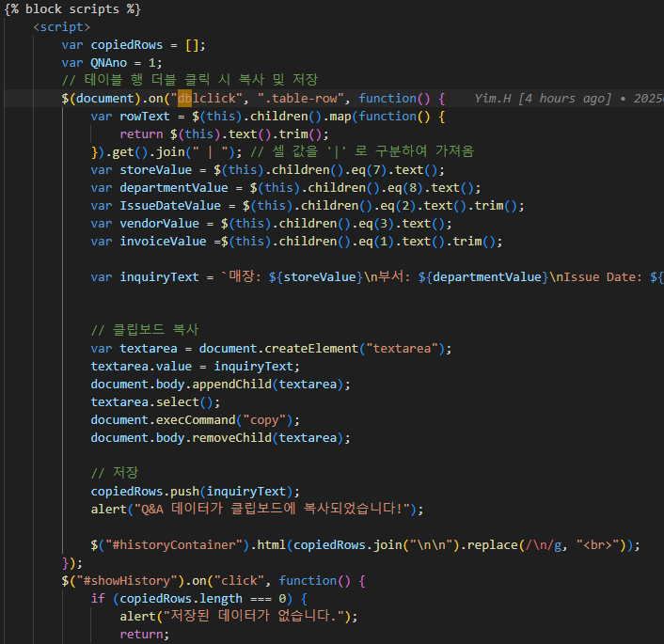Screen dimensions: 664x644
Task: Click 'copiedRows.length === 0' condition
Action: pyautogui.click(x=202, y=599)
